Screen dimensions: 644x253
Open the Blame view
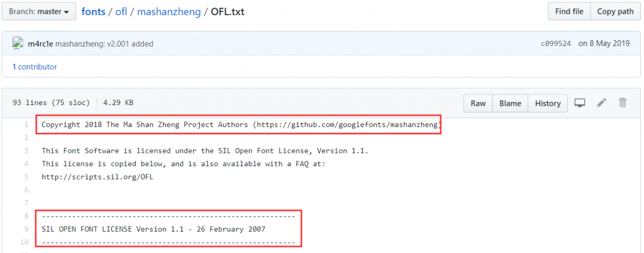(x=509, y=103)
